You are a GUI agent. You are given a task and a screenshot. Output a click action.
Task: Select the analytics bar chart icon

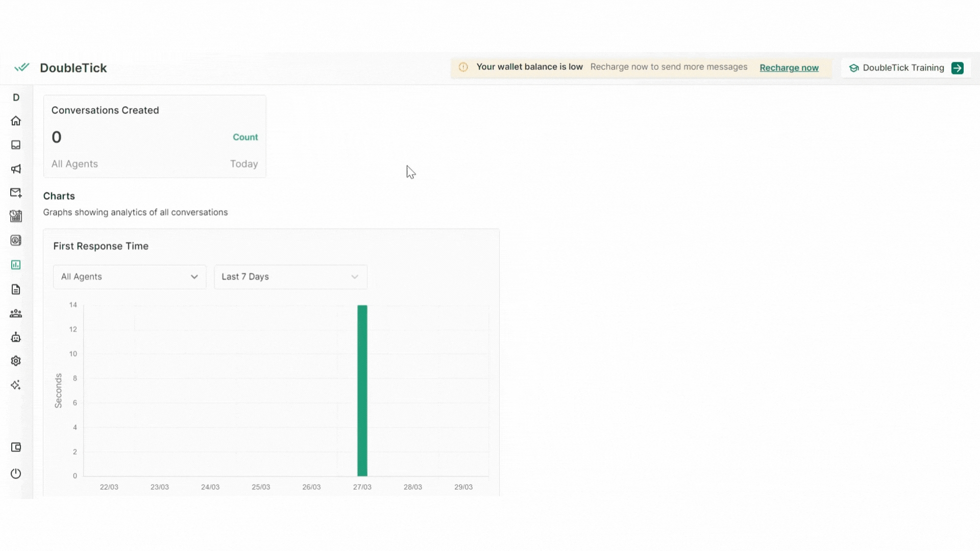click(x=16, y=265)
